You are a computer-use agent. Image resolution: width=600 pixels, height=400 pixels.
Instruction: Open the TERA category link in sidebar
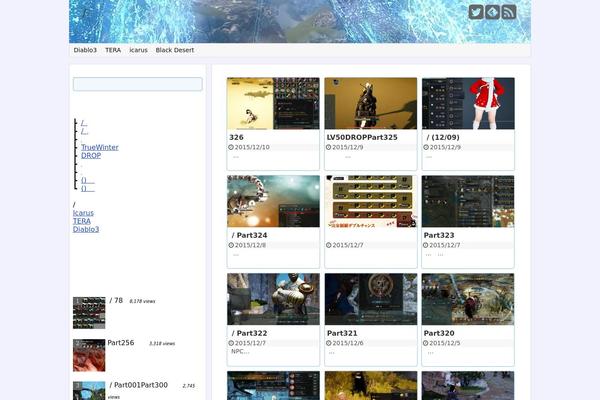coord(82,221)
